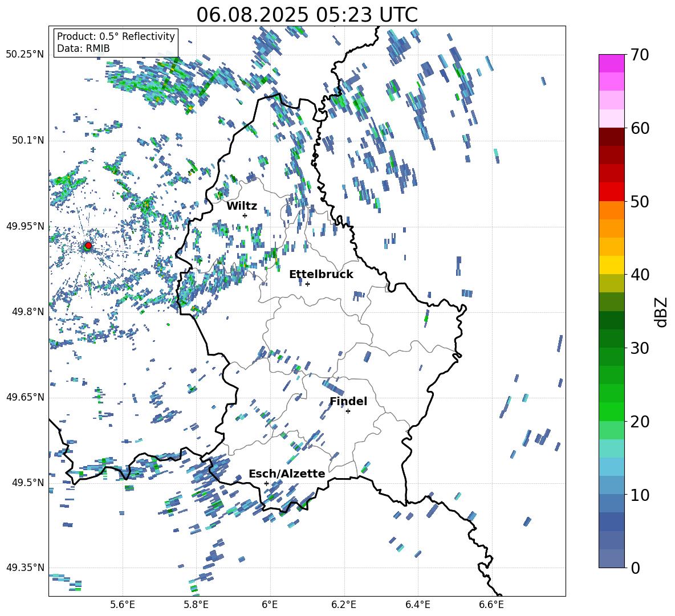Click the dark maroon colorbar swatch
This screenshot has width=675, height=616.
point(612,137)
